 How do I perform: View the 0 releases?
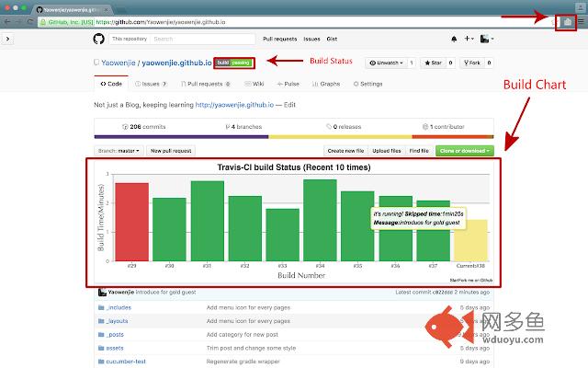coord(344,127)
